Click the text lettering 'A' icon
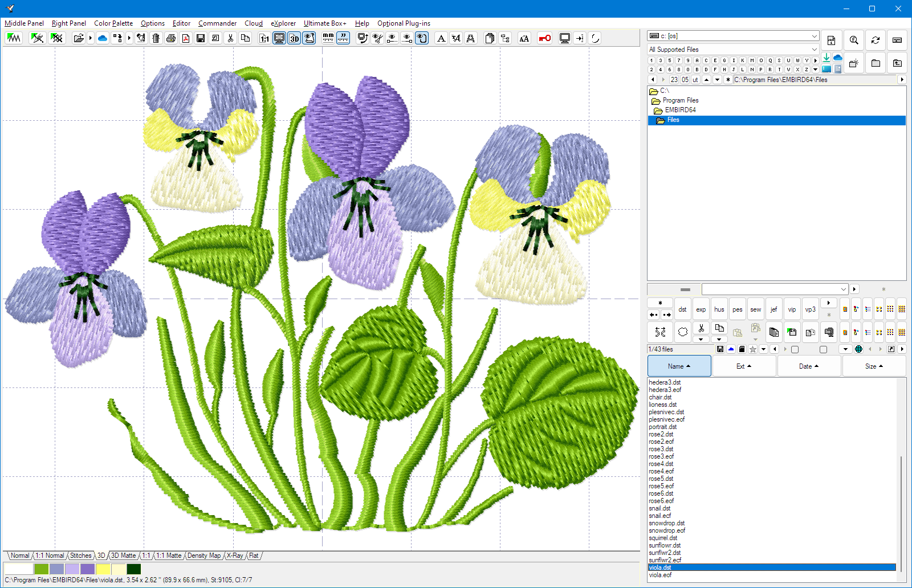The height and width of the screenshot is (588, 912). click(x=441, y=38)
